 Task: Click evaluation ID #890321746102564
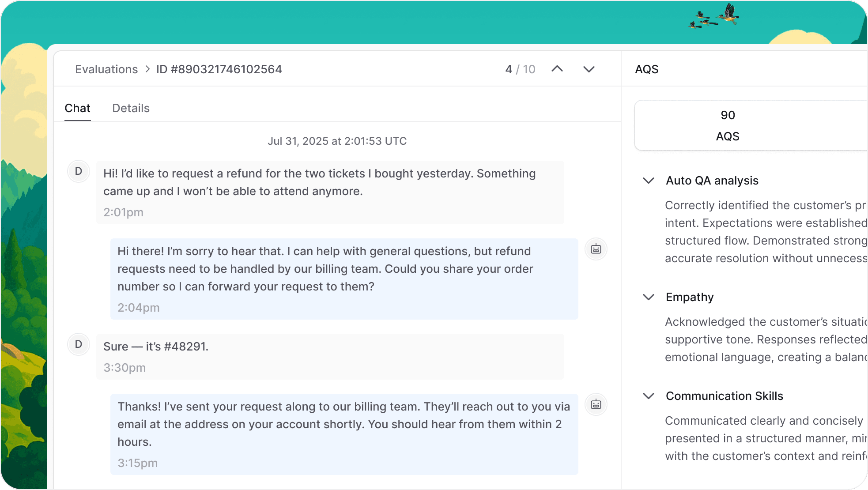click(x=219, y=69)
